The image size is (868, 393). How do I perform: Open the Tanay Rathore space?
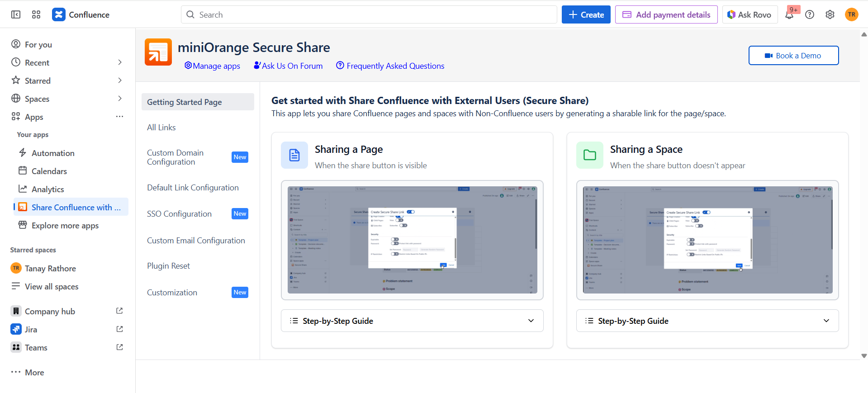[x=50, y=268]
